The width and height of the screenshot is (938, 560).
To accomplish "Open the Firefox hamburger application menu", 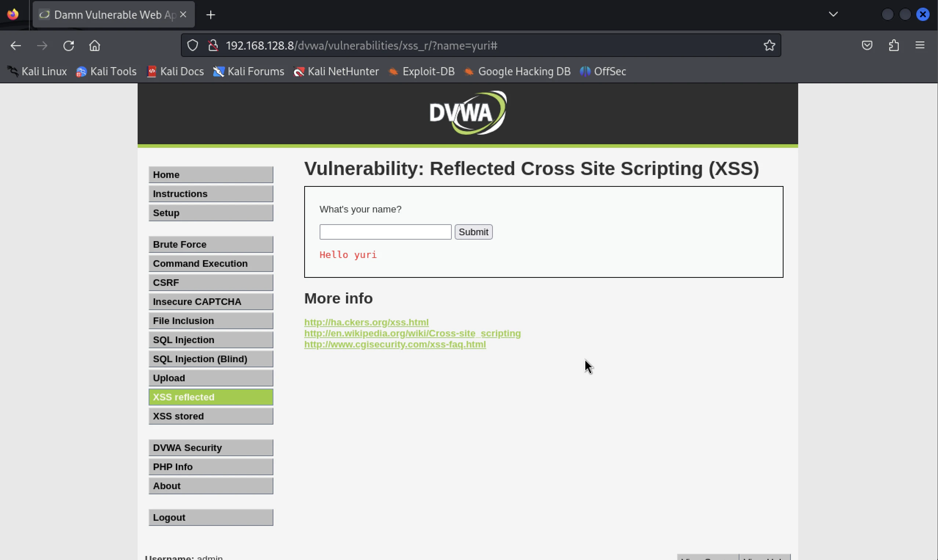I will coord(920,46).
